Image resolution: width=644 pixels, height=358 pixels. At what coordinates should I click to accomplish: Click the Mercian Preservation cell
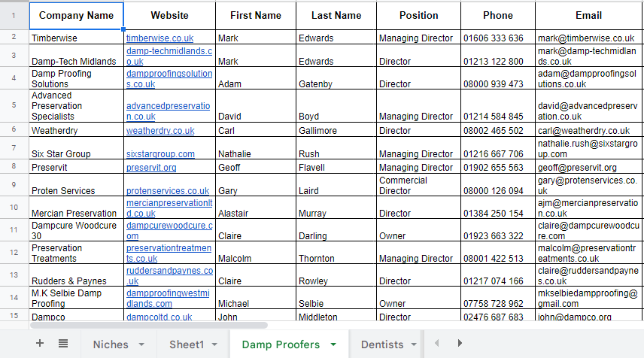(77, 208)
